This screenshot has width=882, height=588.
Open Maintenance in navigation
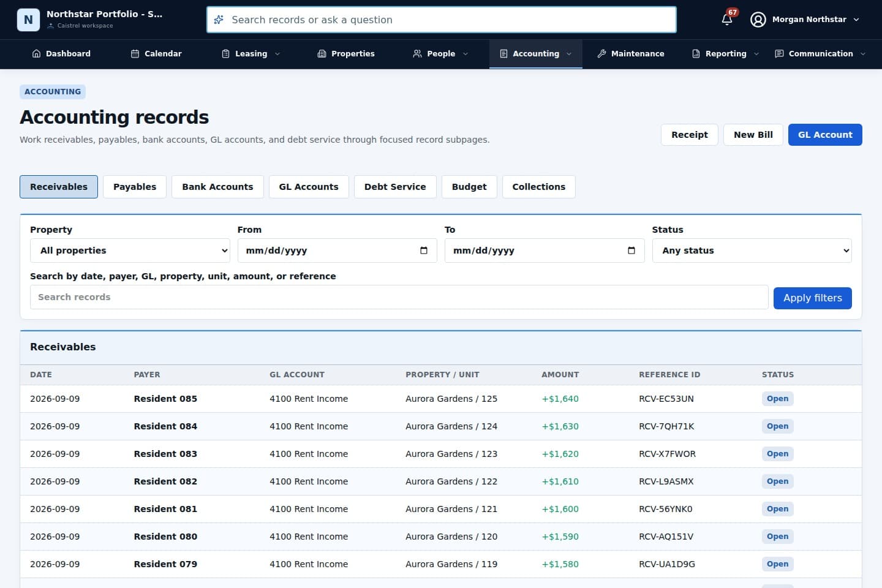[x=631, y=54]
